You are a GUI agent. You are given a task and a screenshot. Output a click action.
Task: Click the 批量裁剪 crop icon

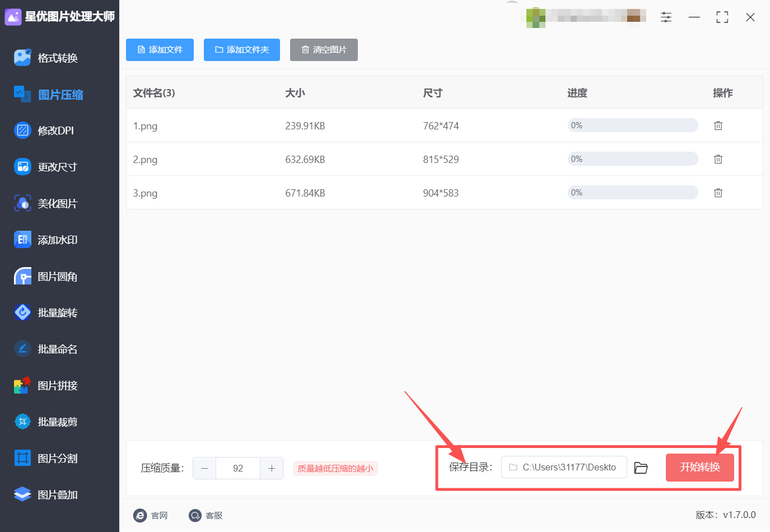22,422
